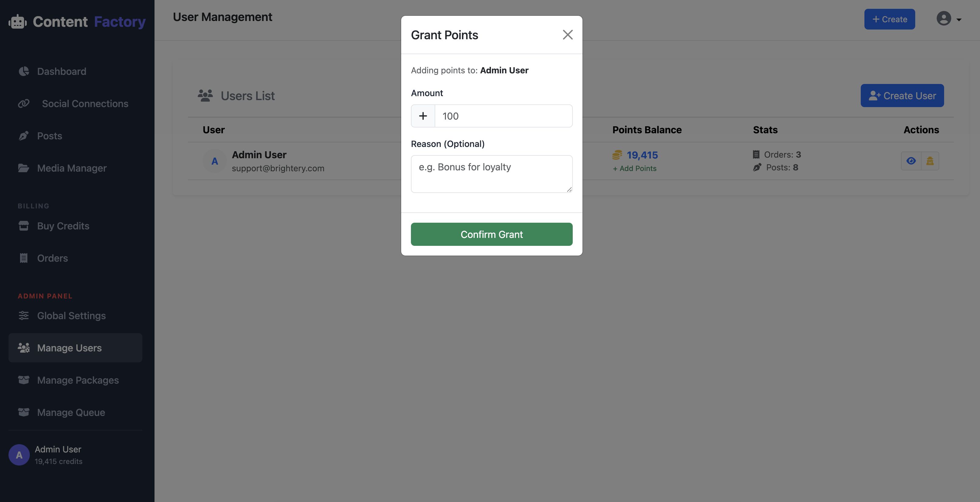The image size is (980, 502).
Task: Focus the Amount input field
Action: pos(503,116)
